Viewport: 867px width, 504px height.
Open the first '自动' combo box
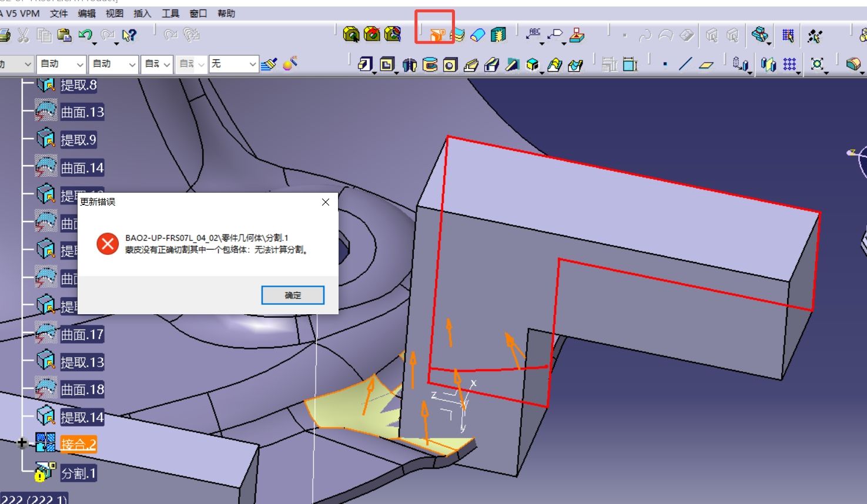coord(61,64)
